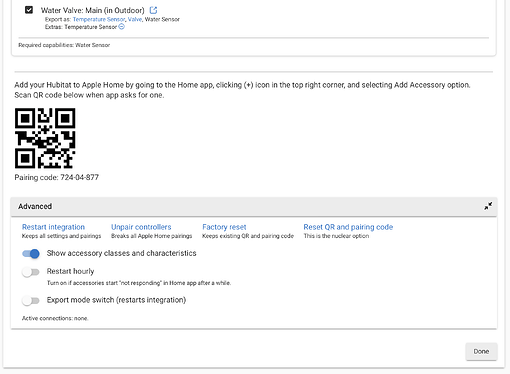510x374 pixels.
Task: Click 'This is the nuclear option' description
Action: pos(336,236)
